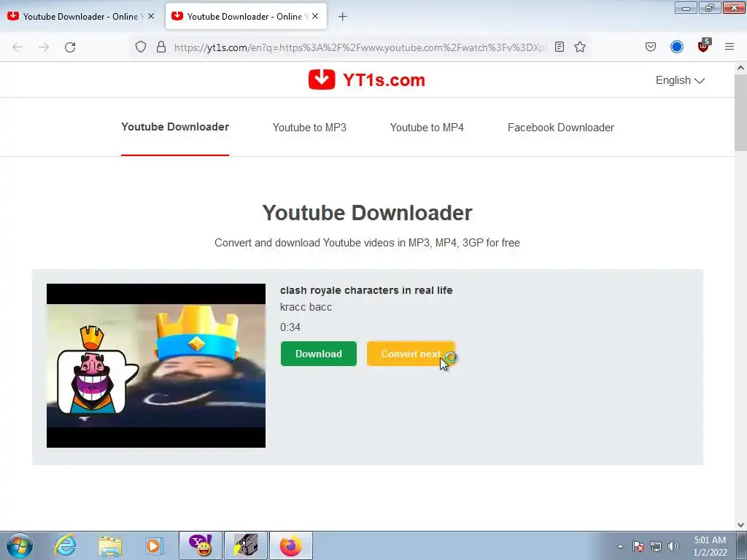Click the browser back arrow
Image resolution: width=747 pixels, height=560 pixels.
pyautogui.click(x=18, y=47)
